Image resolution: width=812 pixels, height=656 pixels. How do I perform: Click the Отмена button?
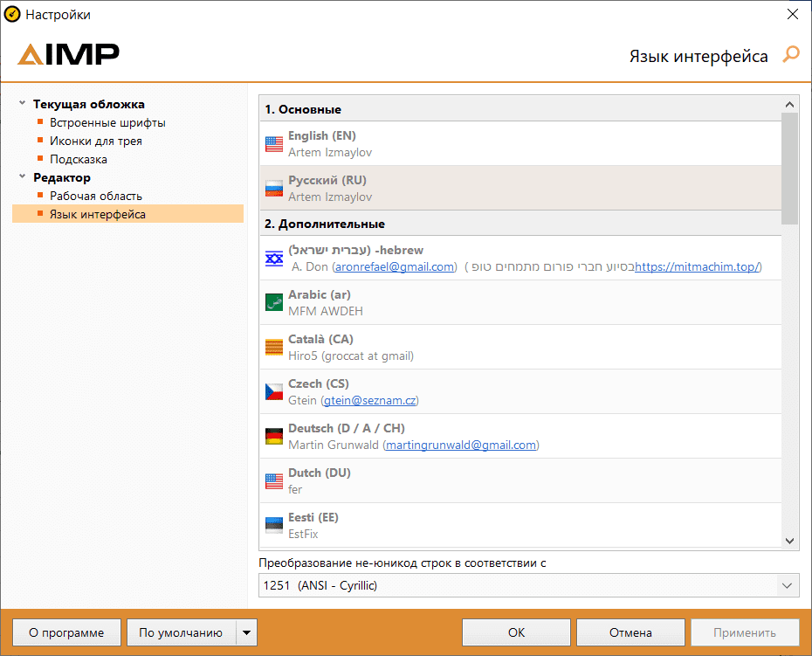click(x=630, y=632)
